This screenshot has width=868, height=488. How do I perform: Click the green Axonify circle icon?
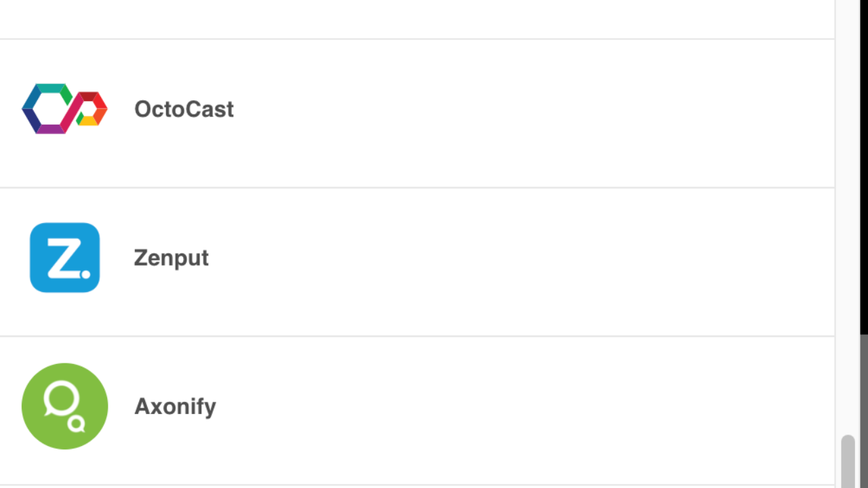coord(64,406)
